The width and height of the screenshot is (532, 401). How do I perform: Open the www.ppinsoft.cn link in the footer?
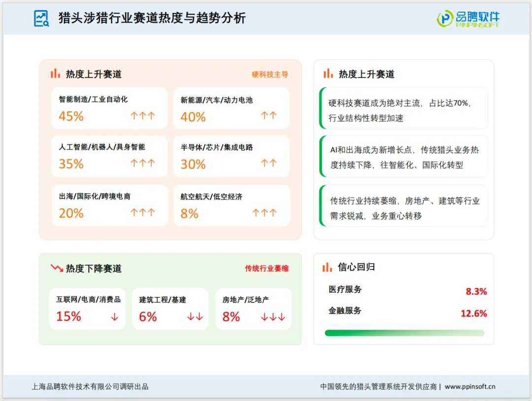pyautogui.click(x=470, y=386)
